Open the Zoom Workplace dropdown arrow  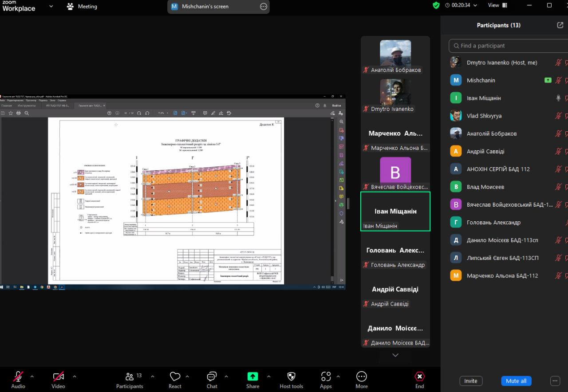pyautogui.click(x=51, y=6)
